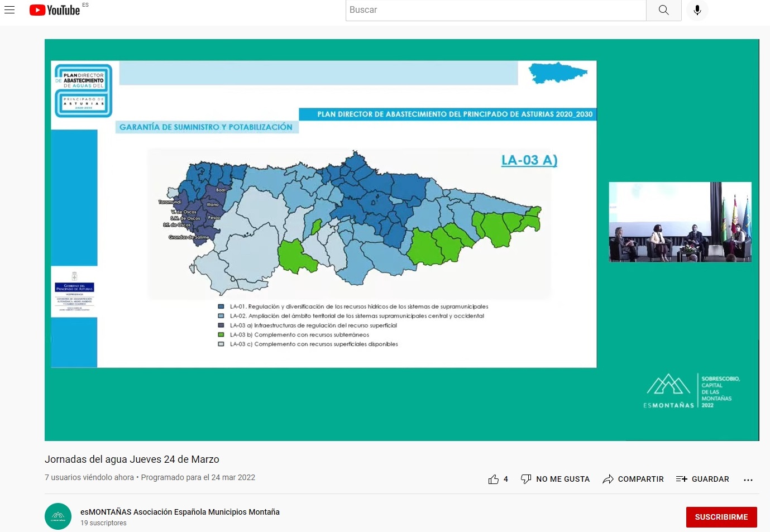Focus the Buscar search field

tap(495, 10)
